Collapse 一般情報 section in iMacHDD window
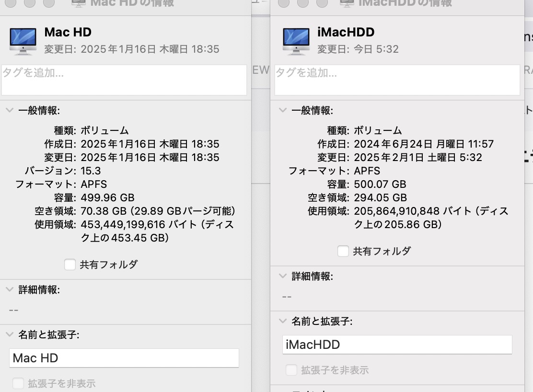Screen dimensions: 533x392 (x=282, y=110)
